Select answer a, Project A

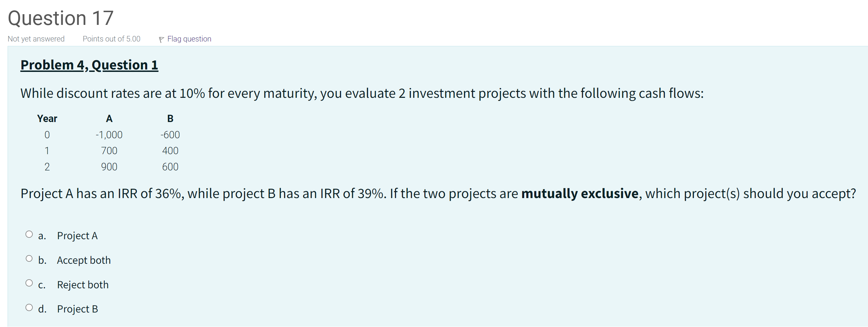tap(29, 234)
